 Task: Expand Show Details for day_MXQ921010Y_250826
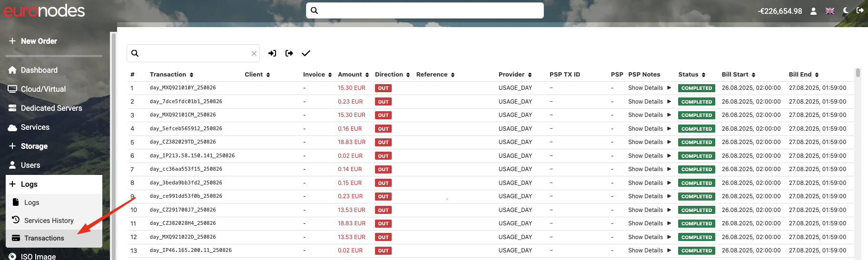pyautogui.click(x=650, y=88)
